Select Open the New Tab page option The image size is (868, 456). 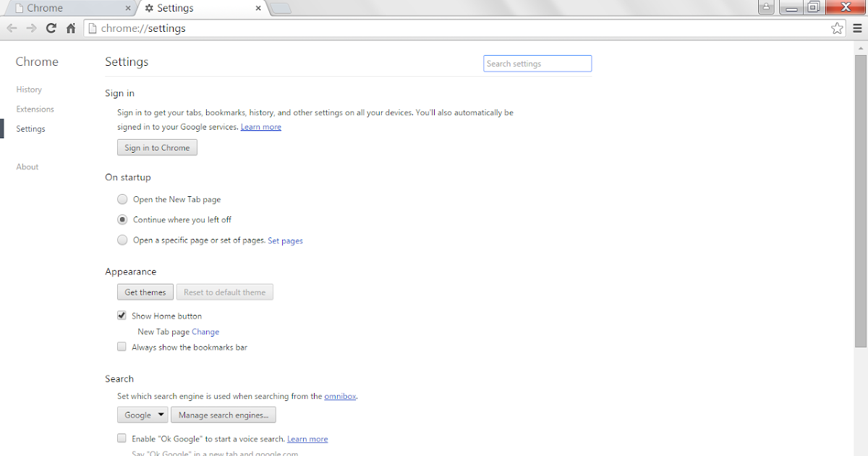pyautogui.click(x=122, y=199)
